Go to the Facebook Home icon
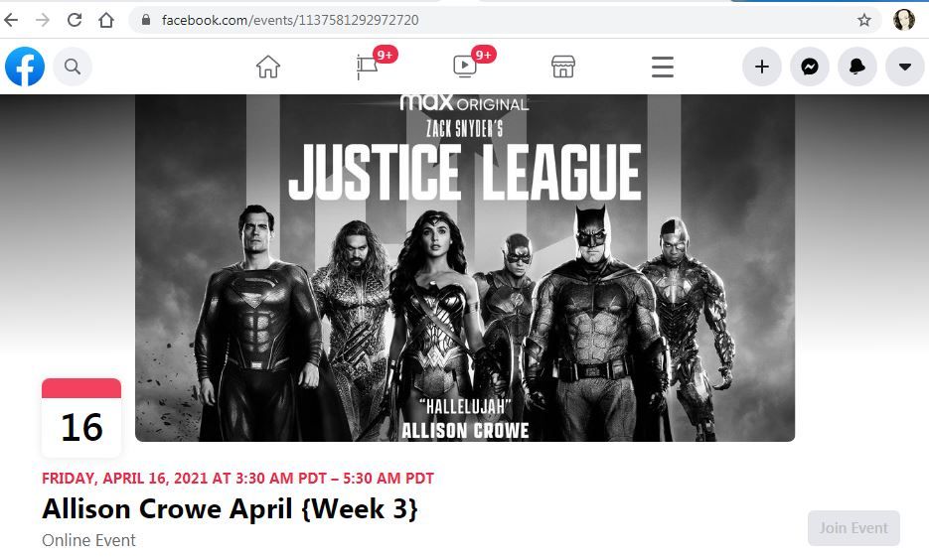929x560 pixels. point(268,67)
